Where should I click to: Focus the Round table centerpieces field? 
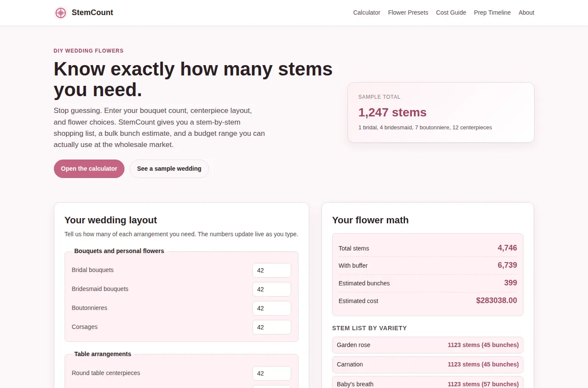272,373
